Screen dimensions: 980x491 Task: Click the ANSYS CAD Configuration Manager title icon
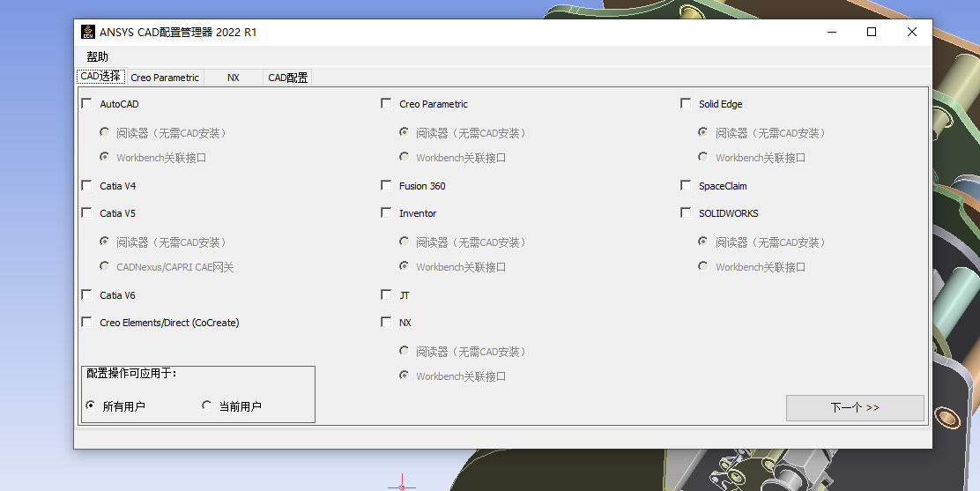click(88, 32)
